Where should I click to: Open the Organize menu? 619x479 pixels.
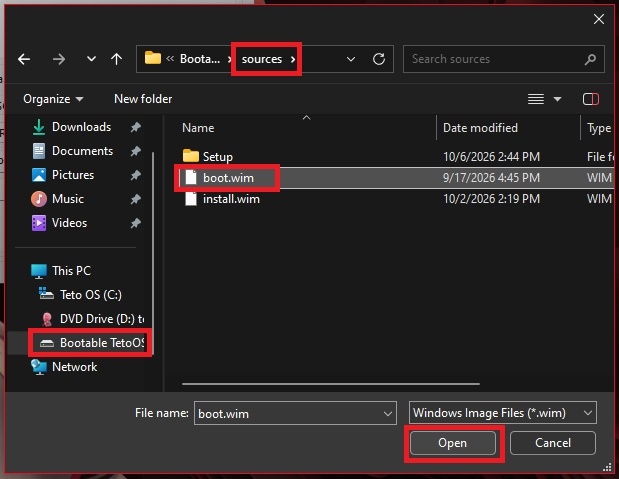[53, 99]
